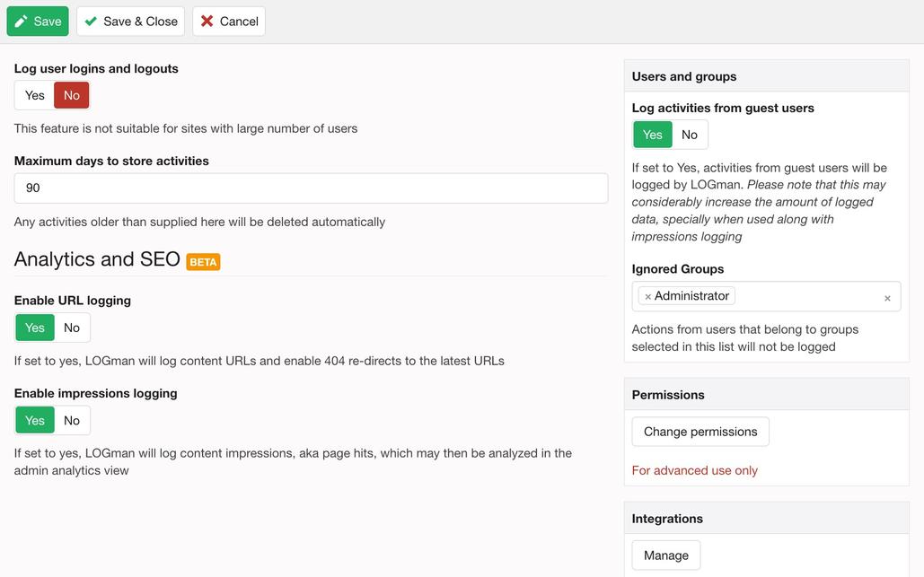Set Log user logins and logouts to Yes

35,95
